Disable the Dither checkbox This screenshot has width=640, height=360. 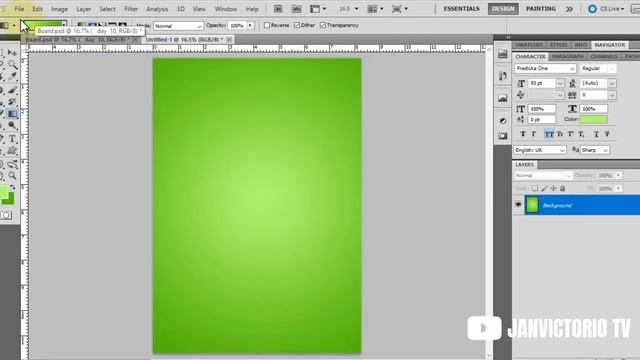[297, 25]
